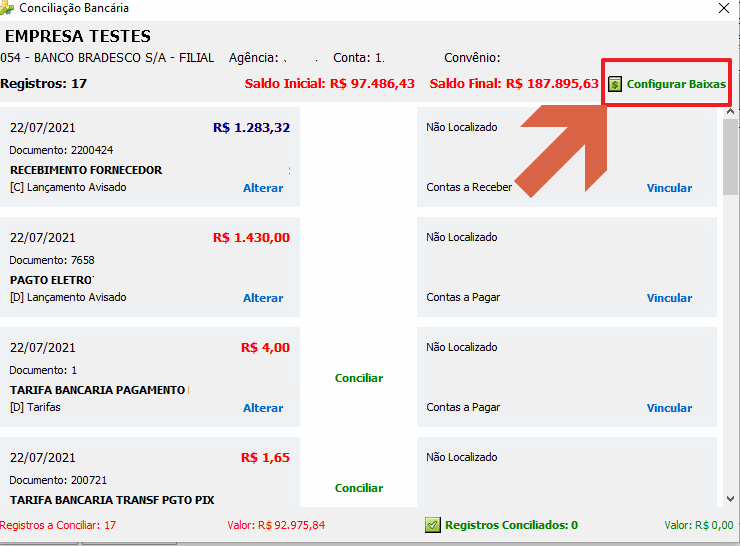Image resolution: width=740 pixels, height=546 pixels.
Task: Click [D] Tarifas label
Action: click(x=35, y=407)
